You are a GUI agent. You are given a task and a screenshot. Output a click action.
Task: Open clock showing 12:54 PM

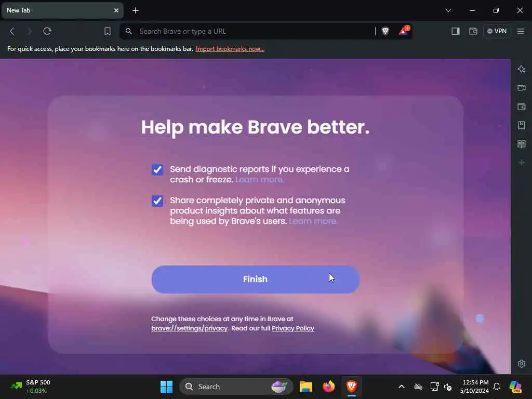[475, 387]
